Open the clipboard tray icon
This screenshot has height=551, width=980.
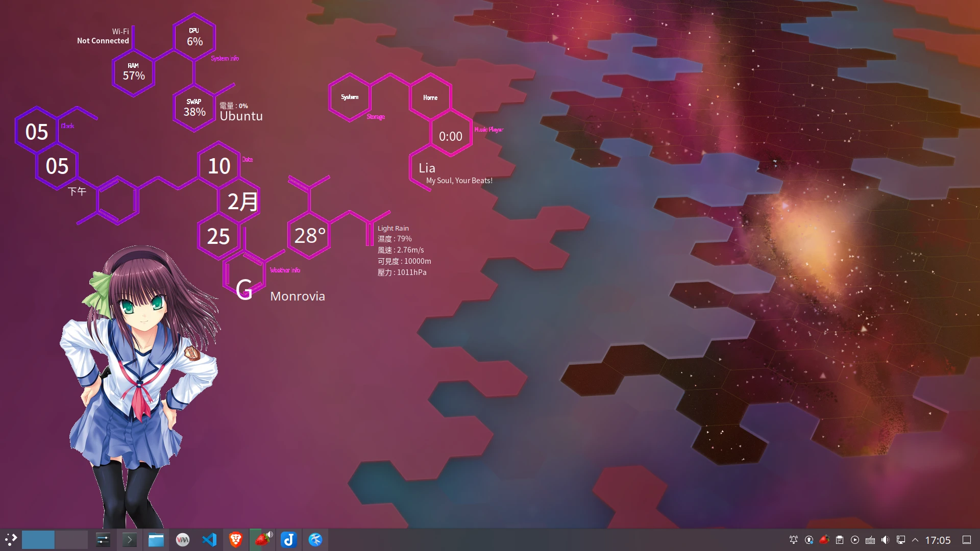click(x=840, y=540)
